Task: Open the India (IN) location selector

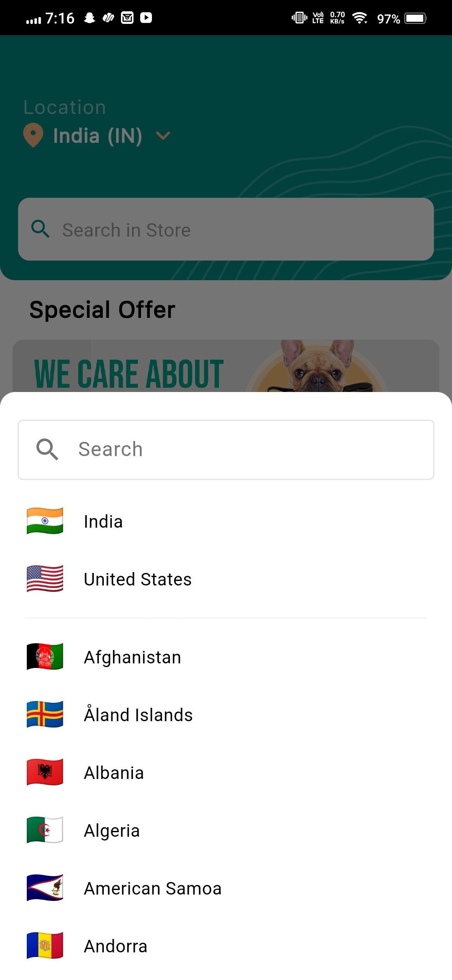Action: click(97, 135)
